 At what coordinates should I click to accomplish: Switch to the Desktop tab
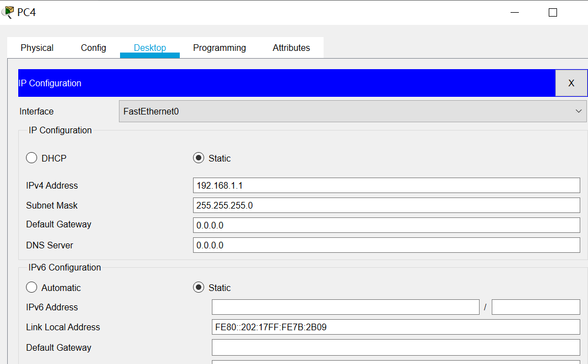point(149,48)
